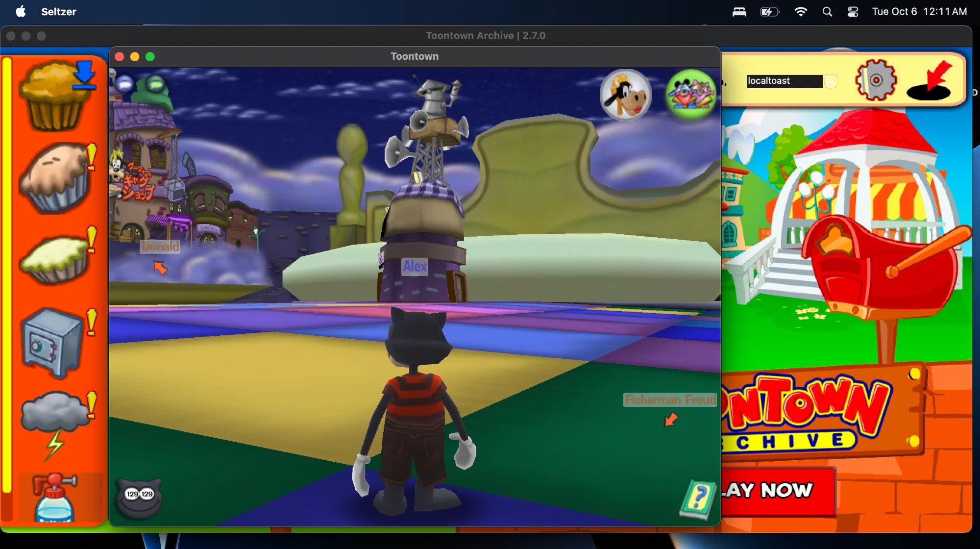Click the red arrow exit hole icon
The width and height of the screenshot is (980, 549).
[930, 81]
